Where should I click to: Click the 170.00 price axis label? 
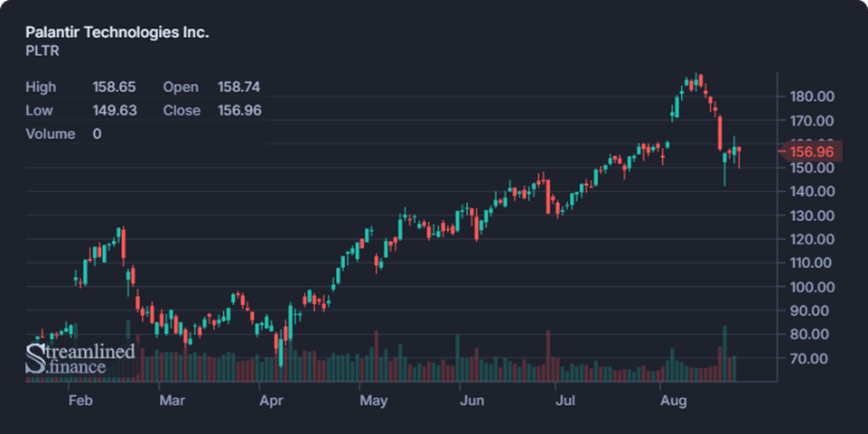tap(812, 121)
